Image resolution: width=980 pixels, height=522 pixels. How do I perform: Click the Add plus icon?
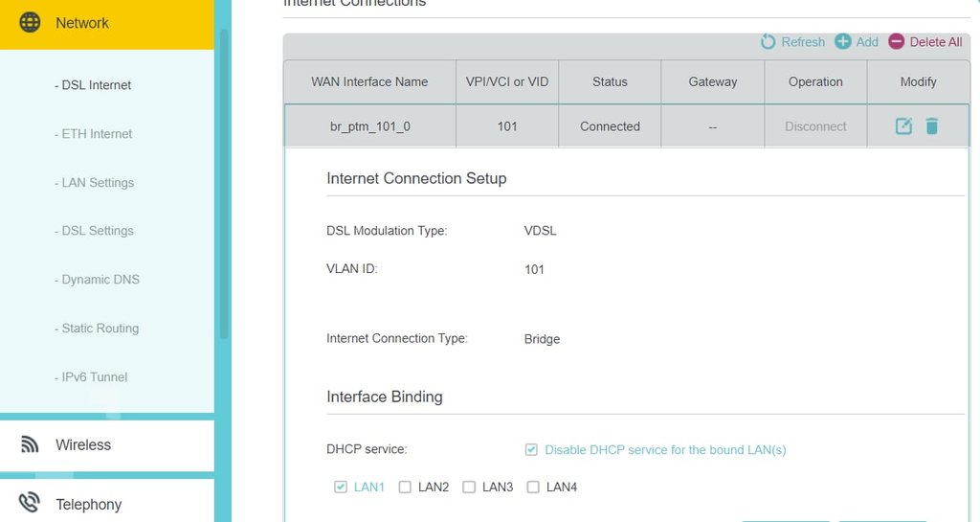pyautogui.click(x=843, y=42)
